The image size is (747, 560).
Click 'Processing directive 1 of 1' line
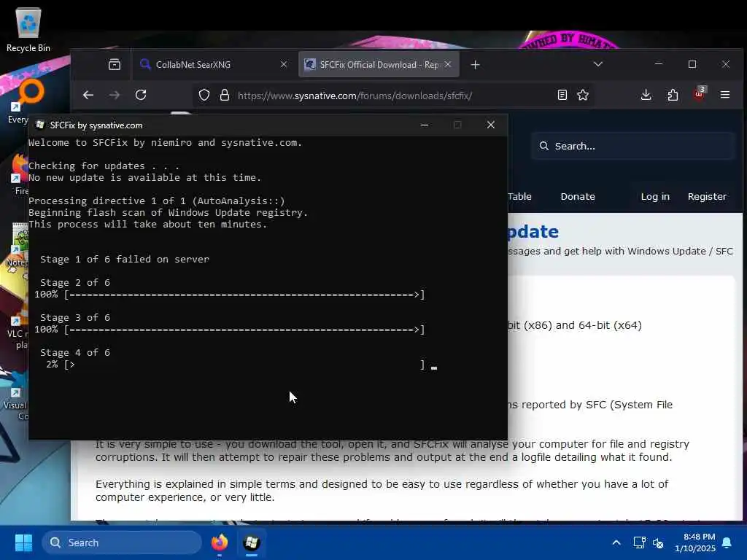tap(157, 201)
